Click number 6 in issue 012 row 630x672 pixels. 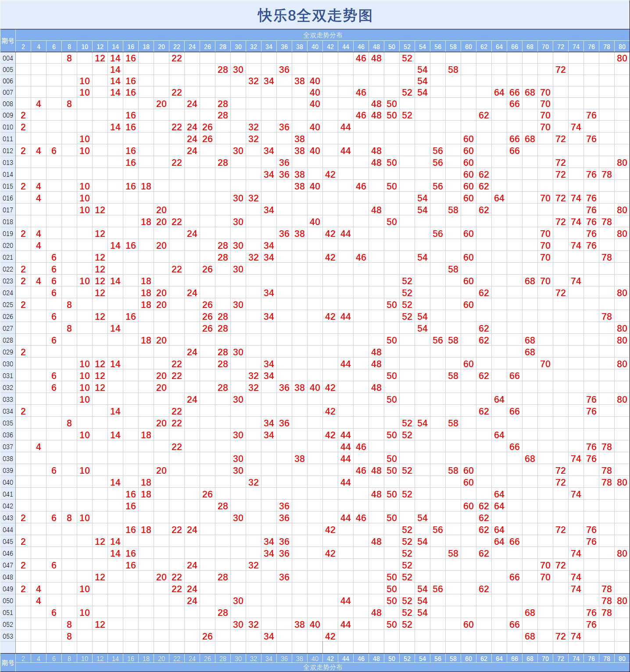click(x=54, y=150)
